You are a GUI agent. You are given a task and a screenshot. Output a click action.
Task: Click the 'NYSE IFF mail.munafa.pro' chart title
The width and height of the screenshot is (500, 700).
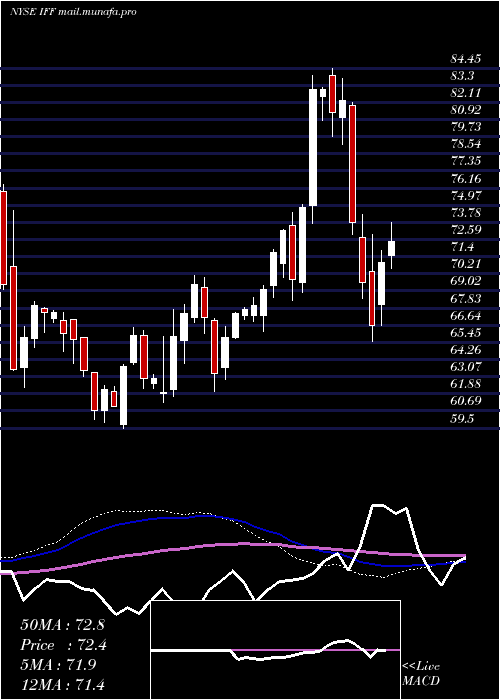73,12
